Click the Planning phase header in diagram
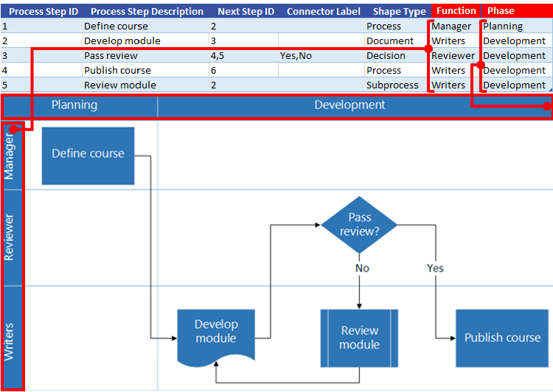This screenshot has width=553, height=392. click(x=74, y=105)
